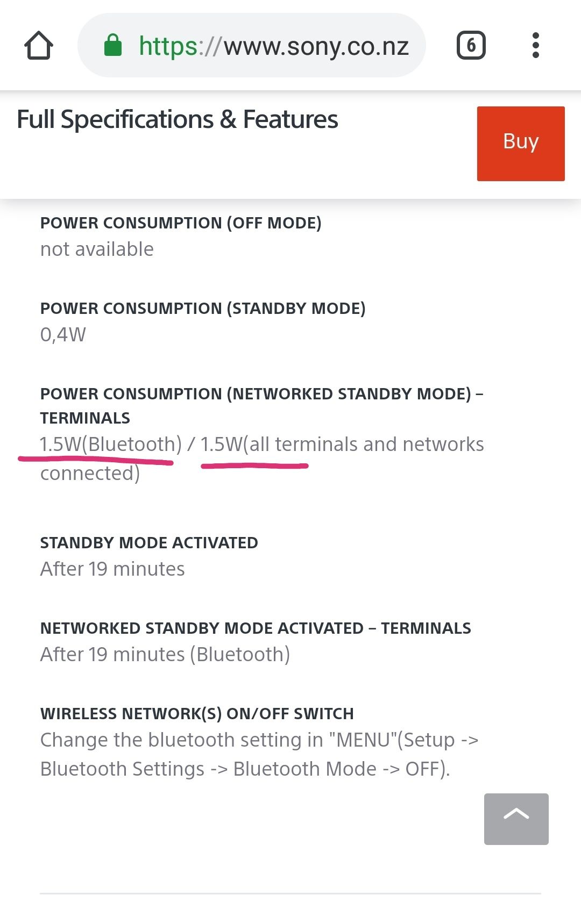The width and height of the screenshot is (581, 924).
Task: Open the tab switcher showing 6 tabs
Action: [471, 46]
